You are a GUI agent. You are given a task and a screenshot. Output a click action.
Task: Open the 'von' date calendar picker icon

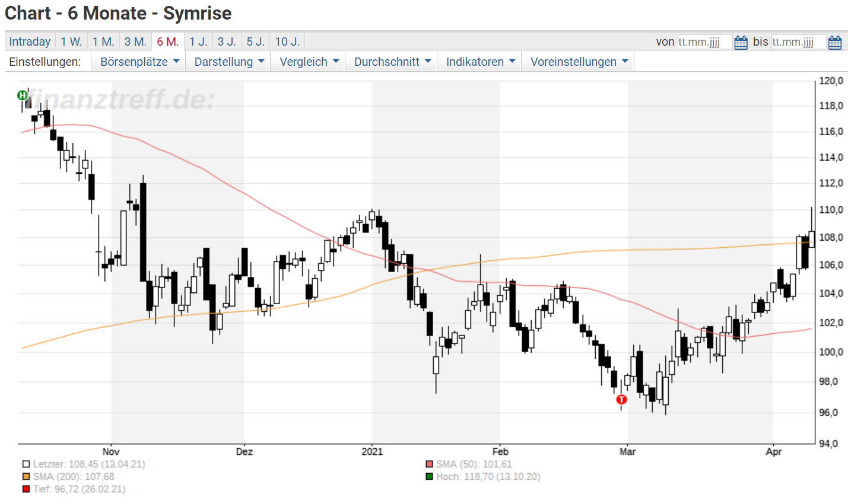[x=741, y=42]
